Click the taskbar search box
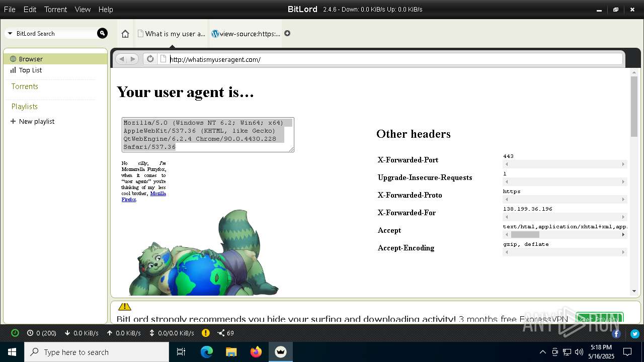 (x=97, y=352)
